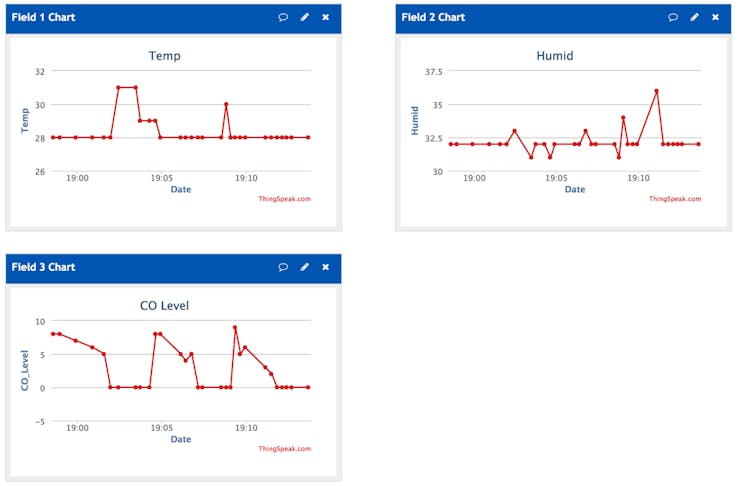The height and width of the screenshot is (486, 740).
Task: Click ThingSpeak.com link in CO Level chart
Action: click(284, 448)
